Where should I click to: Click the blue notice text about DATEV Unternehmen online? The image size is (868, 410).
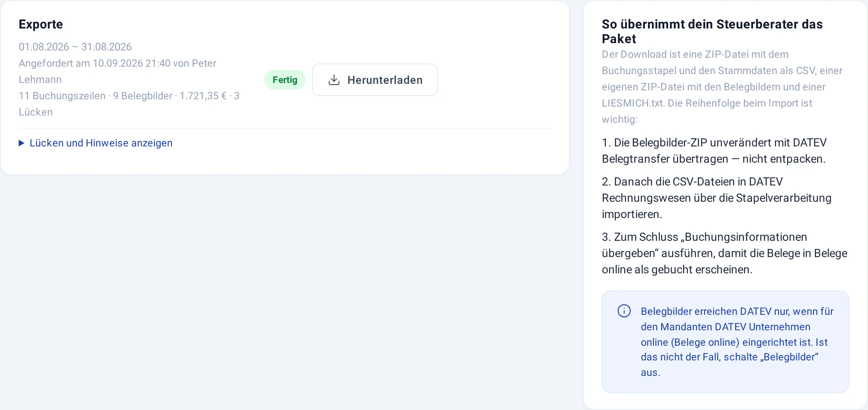coord(737,342)
